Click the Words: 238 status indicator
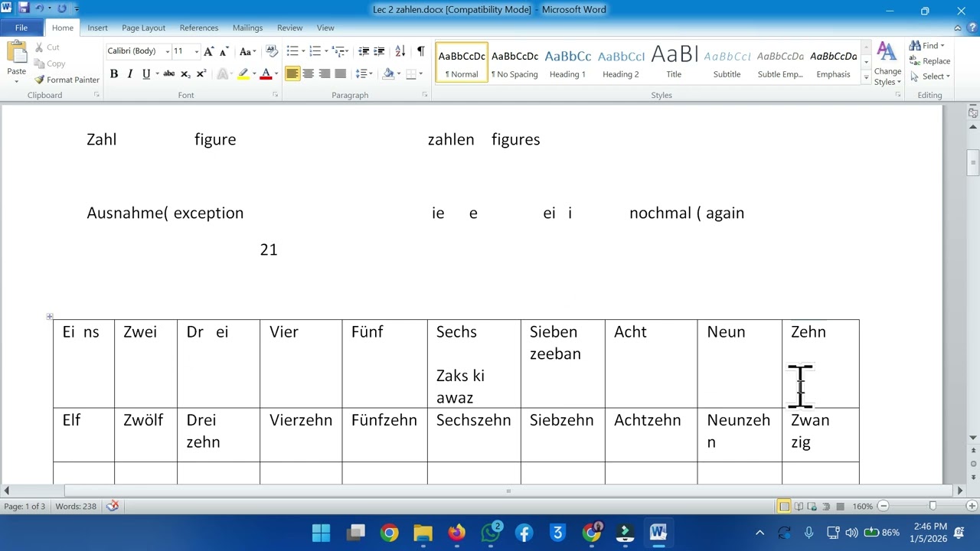This screenshot has height=551, width=980. [x=76, y=506]
